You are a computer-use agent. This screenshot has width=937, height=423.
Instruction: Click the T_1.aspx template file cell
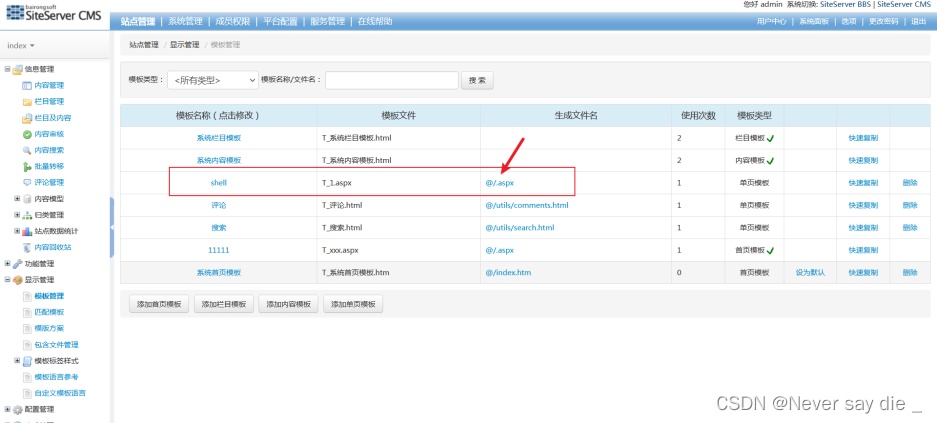click(398, 183)
